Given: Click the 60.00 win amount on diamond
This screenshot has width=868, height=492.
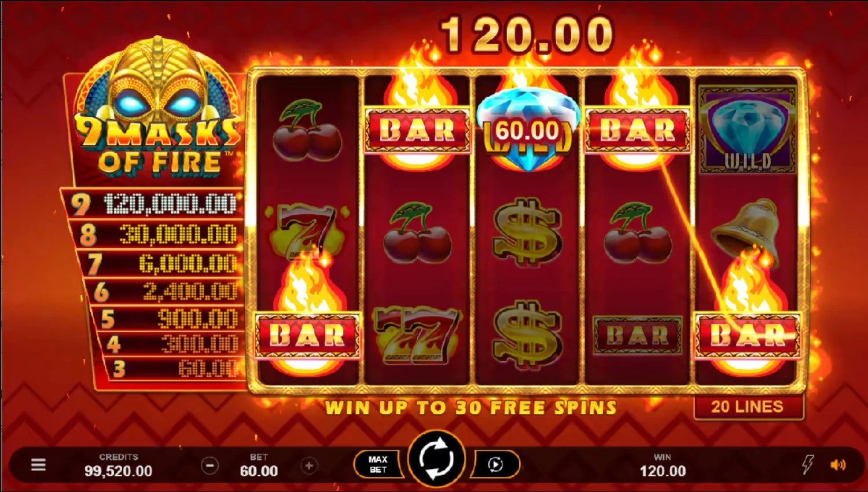Looking at the screenshot, I should [527, 130].
